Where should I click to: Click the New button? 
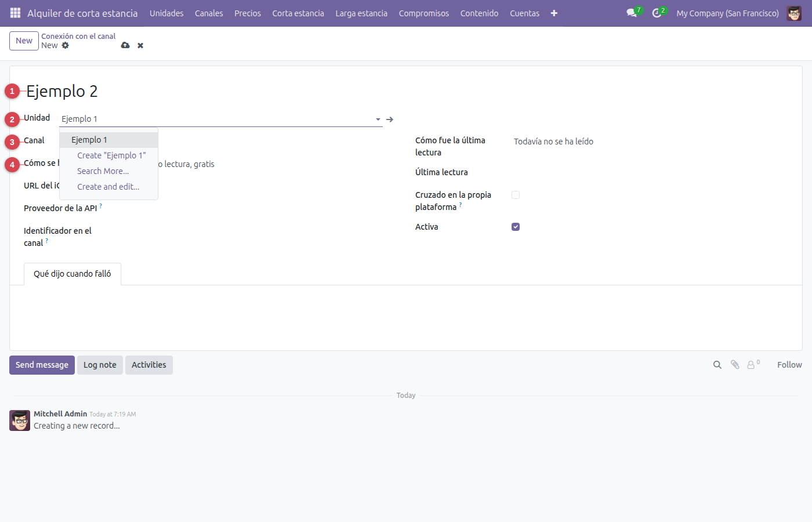24,41
